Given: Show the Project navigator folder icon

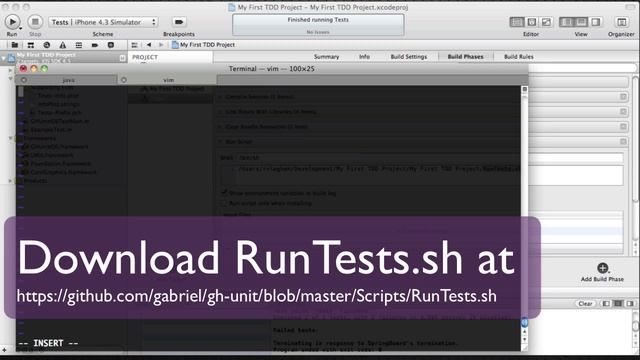Looking at the screenshot, I should coord(15,45).
